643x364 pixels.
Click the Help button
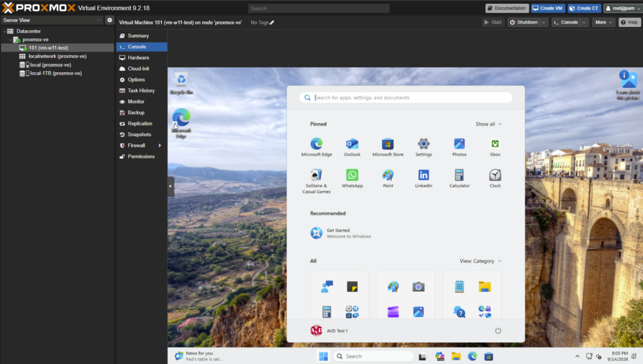tap(629, 23)
